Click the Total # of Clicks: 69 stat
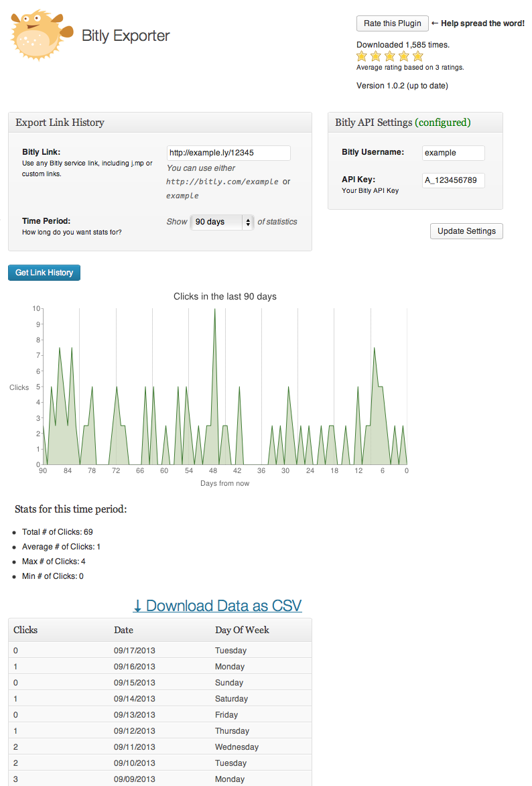The height and width of the screenshot is (786, 532). tap(57, 532)
